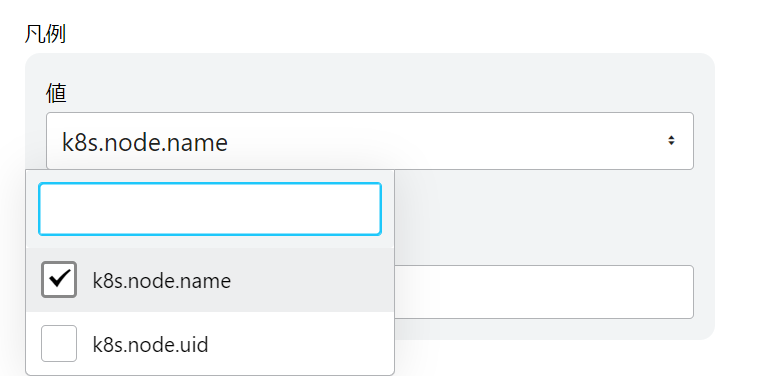Click the up-down arrow icon in 値 select
The width and height of the screenshot is (762, 376).
[671, 140]
